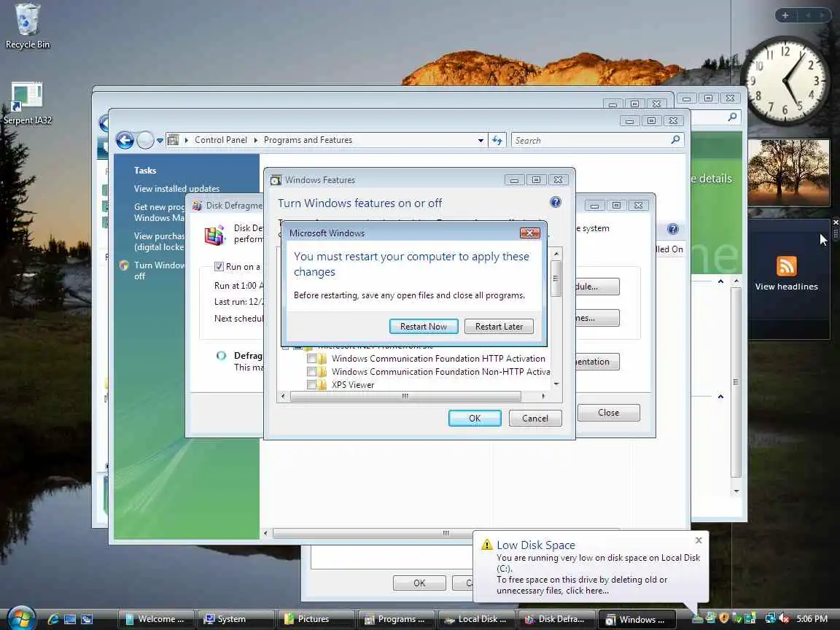The height and width of the screenshot is (630, 840).
Task: Click the Windows Security shield tray icon
Action: click(x=724, y=618)
